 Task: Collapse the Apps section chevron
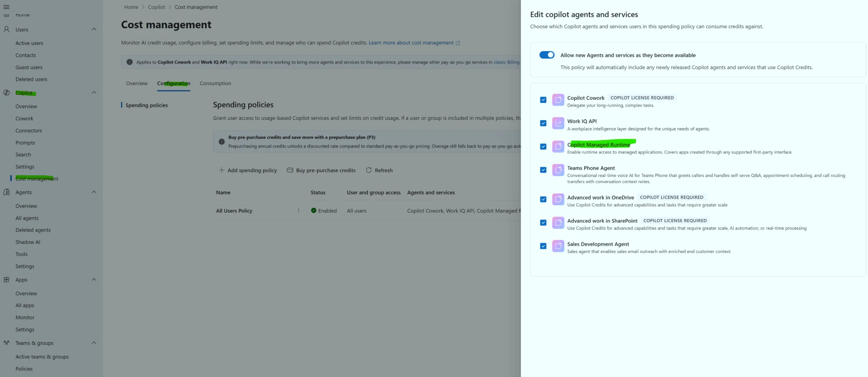(94, 279)
